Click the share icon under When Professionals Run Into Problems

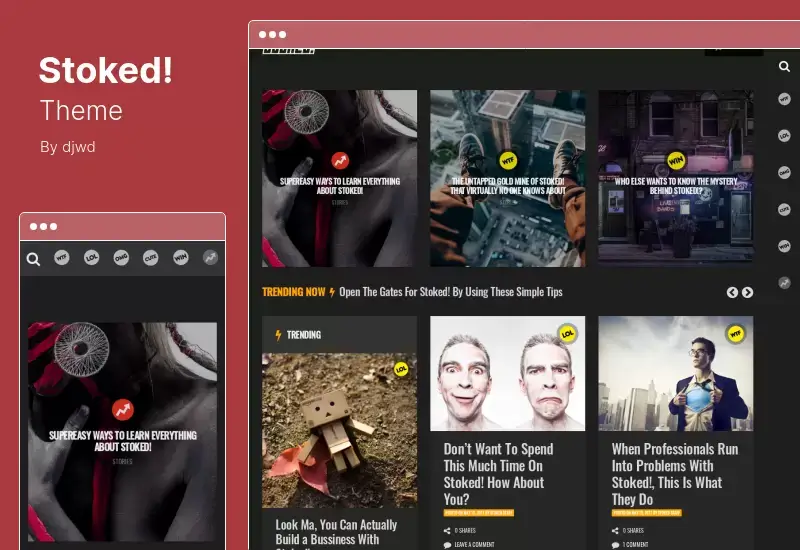click(x=615, y=531)
